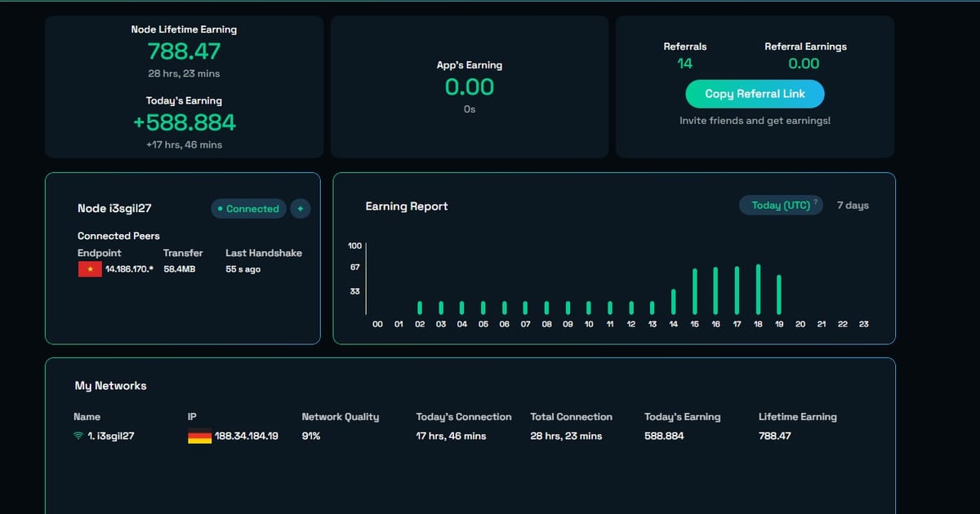Click the Network Quality column header
980x514 pixels.
click(x=340, y=417)
